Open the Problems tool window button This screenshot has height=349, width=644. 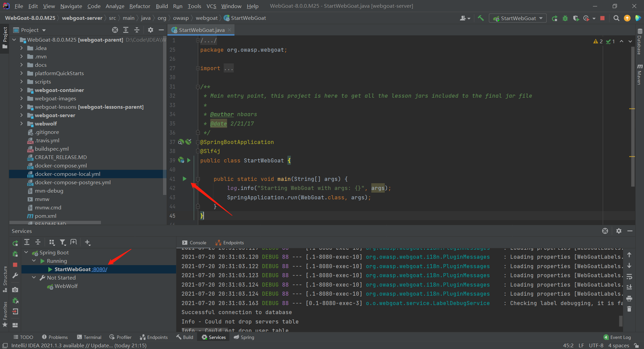coord(55,337)
